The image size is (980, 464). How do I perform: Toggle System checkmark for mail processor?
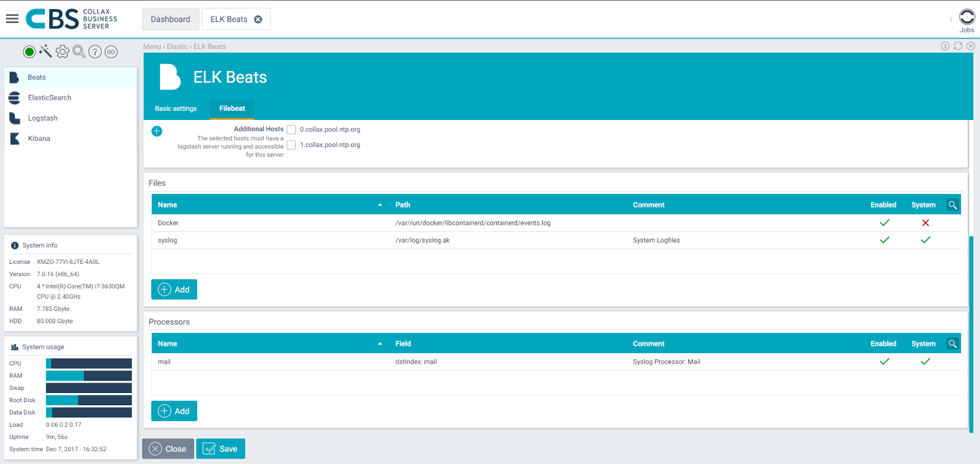[925, 362]
